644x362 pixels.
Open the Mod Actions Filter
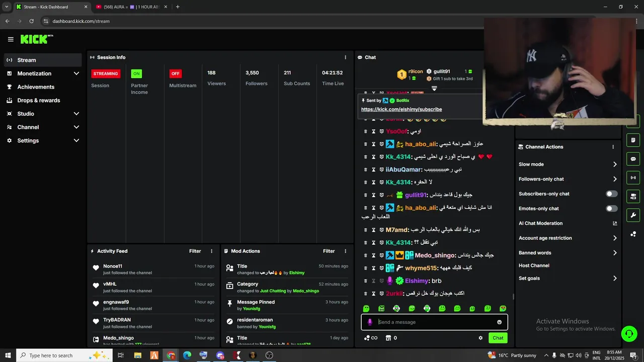[x=329, y=251]
